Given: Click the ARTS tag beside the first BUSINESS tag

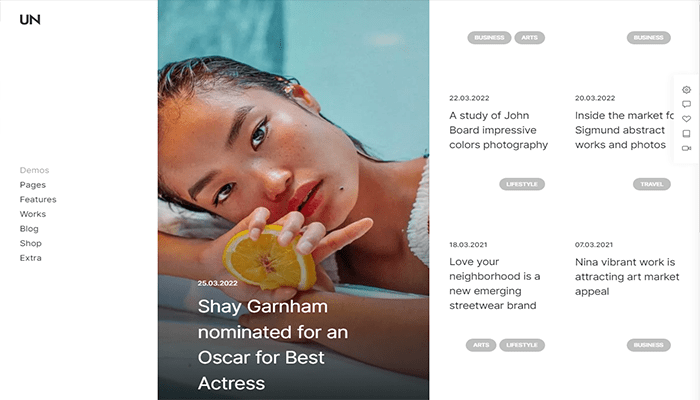Looking at the screenshot, I should point(529,38).
